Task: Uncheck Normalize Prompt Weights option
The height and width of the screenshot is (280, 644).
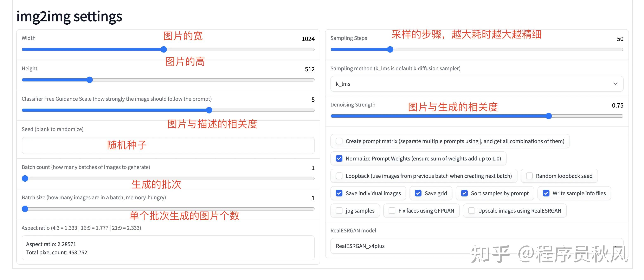Action: coord(339,159)
